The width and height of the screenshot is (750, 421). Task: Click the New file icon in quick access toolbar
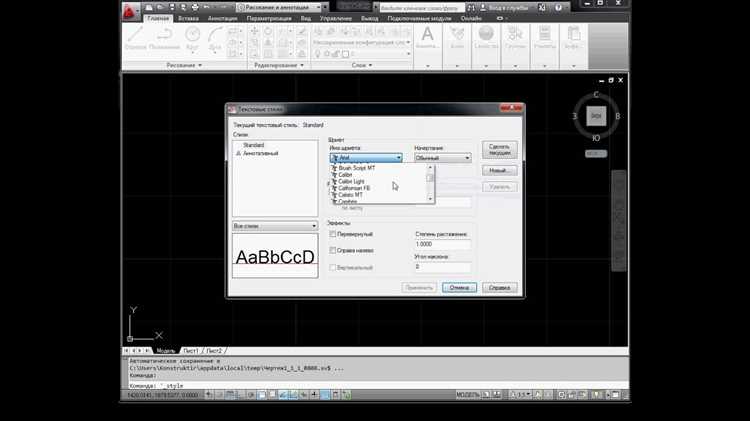coord(149,7)
